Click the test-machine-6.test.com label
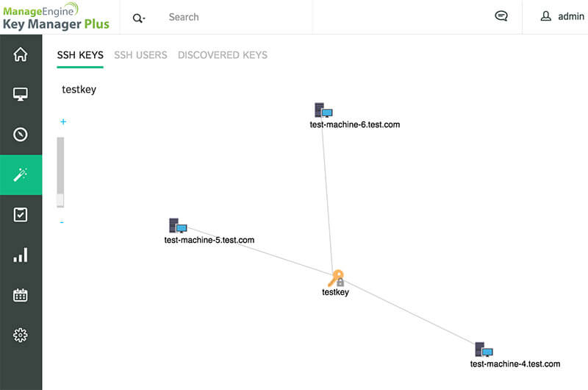 (x=355, y=124)
